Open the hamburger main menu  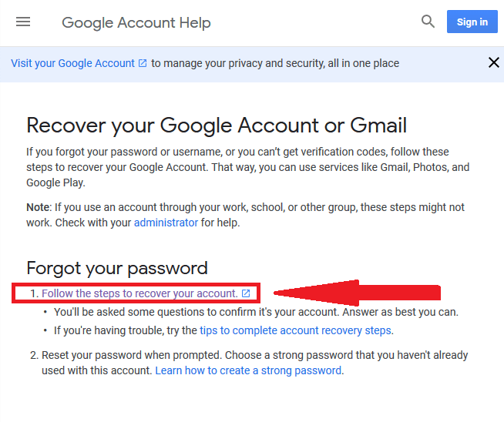click(x=23, y=22)
